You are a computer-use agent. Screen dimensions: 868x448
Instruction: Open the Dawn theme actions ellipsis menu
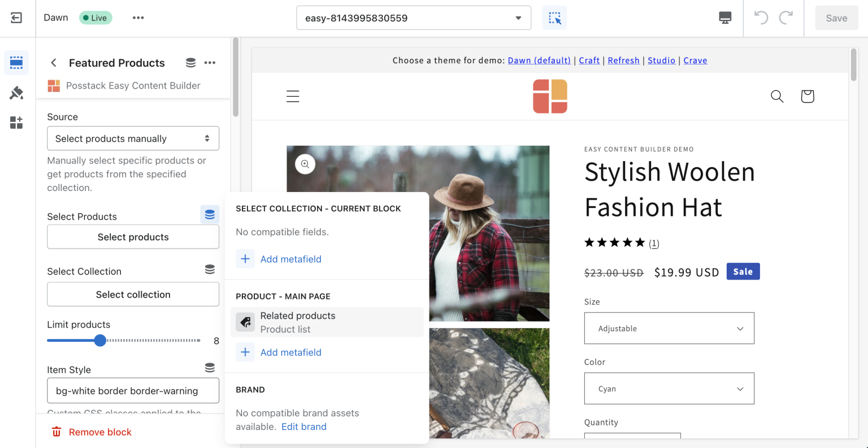pos(138,18)
